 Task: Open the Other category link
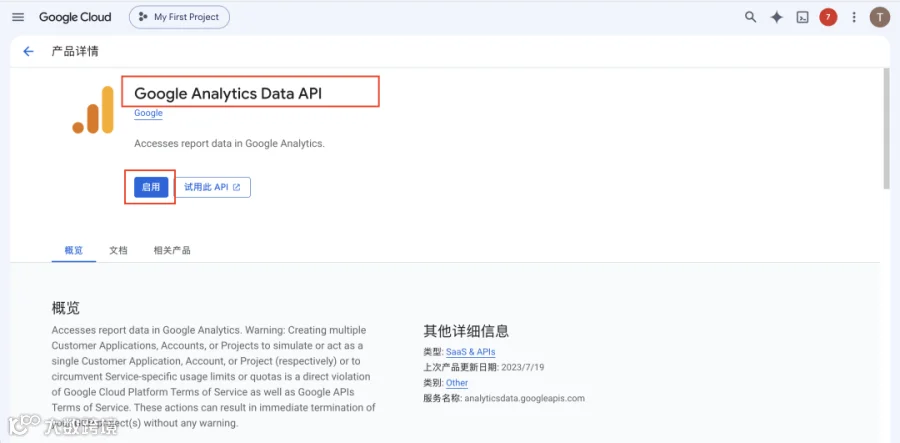(457, 383)
